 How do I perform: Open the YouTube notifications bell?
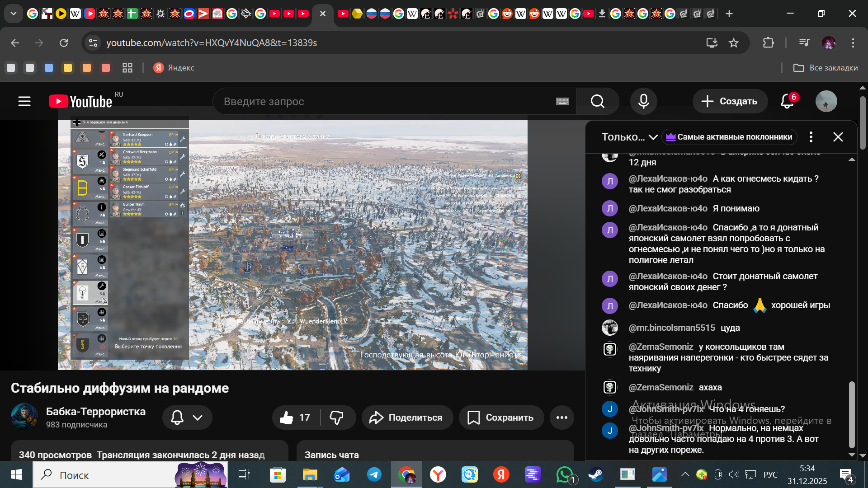(x=787, y=102)
